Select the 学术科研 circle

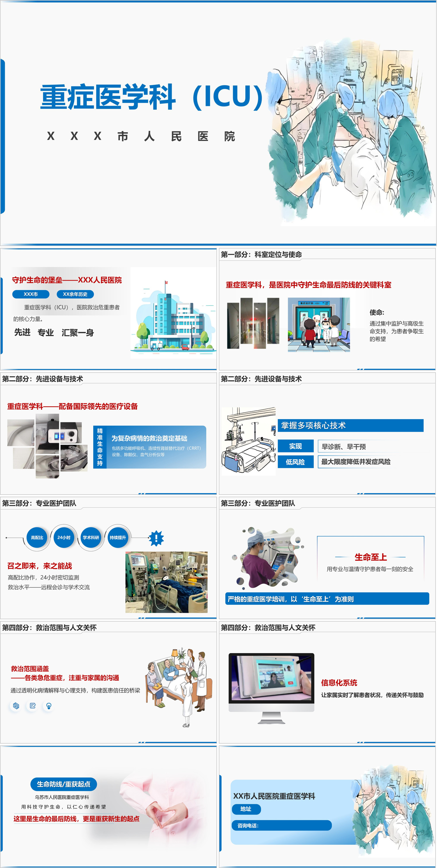(x=91, y=537)
